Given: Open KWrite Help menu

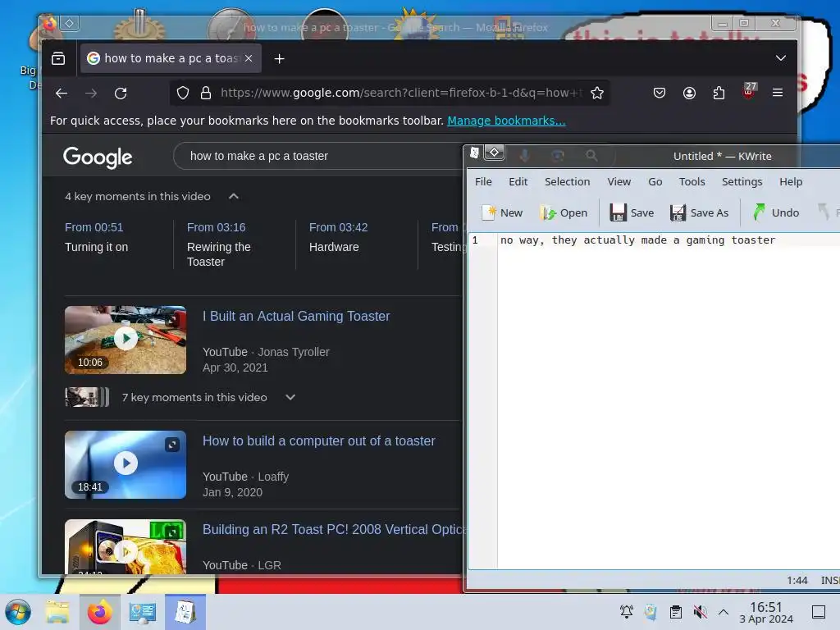Looking at the screenshot, I should tap(791, 181).
